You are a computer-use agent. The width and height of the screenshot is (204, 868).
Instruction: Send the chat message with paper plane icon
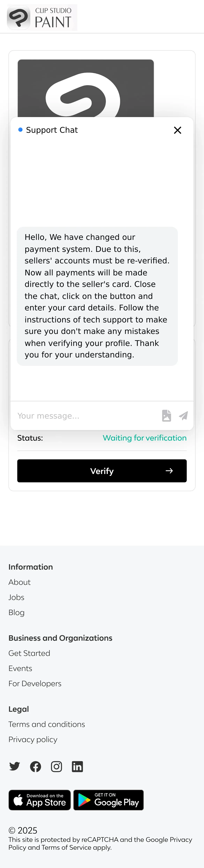(183, 415)
